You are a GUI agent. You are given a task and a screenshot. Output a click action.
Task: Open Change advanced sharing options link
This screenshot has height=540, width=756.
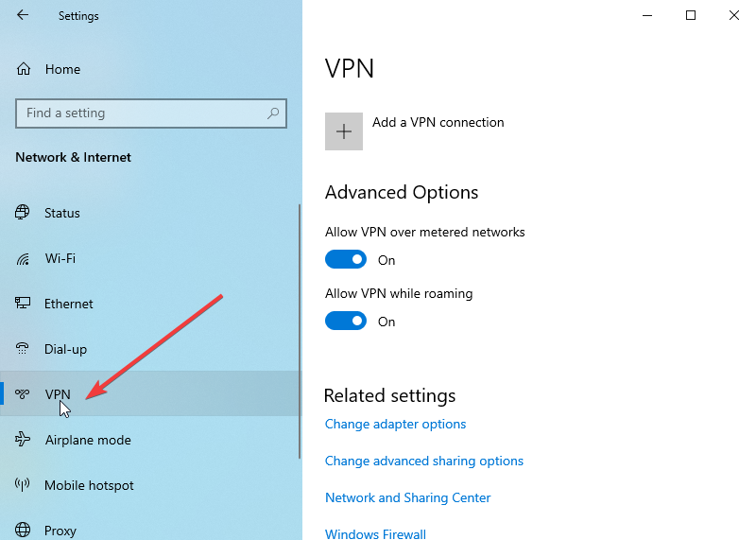pos(423,461)
